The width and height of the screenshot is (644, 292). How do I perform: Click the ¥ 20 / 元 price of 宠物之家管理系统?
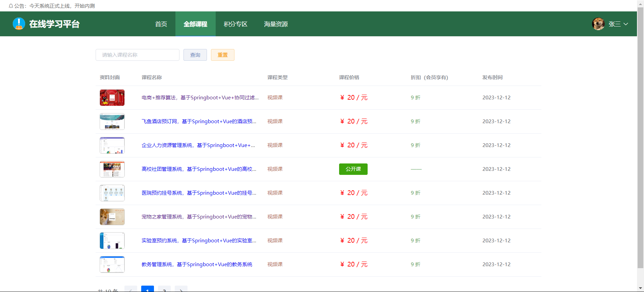point(354,217)
